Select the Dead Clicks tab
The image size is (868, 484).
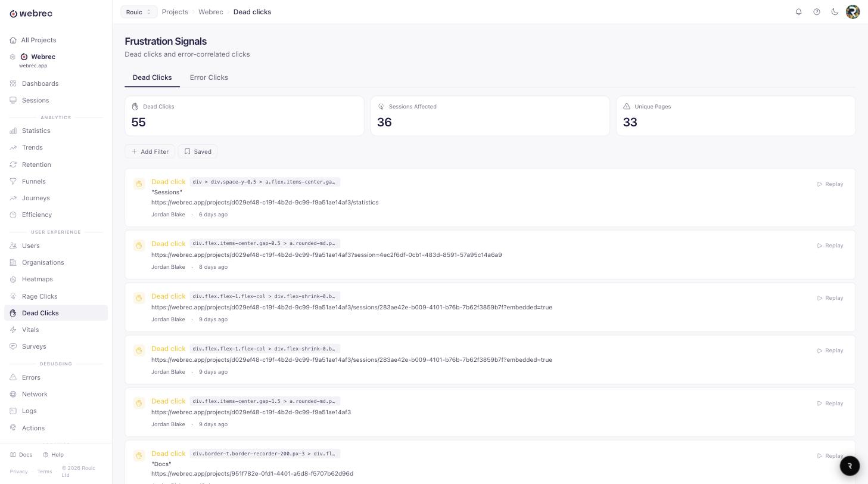coord(152,77)
